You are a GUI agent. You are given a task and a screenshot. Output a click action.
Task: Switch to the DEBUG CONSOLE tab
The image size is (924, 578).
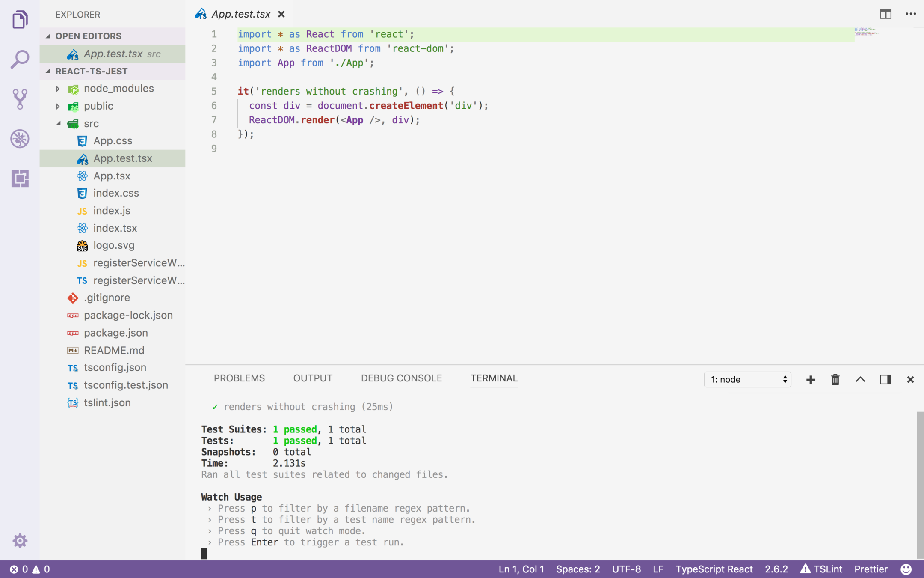(401, 378)
